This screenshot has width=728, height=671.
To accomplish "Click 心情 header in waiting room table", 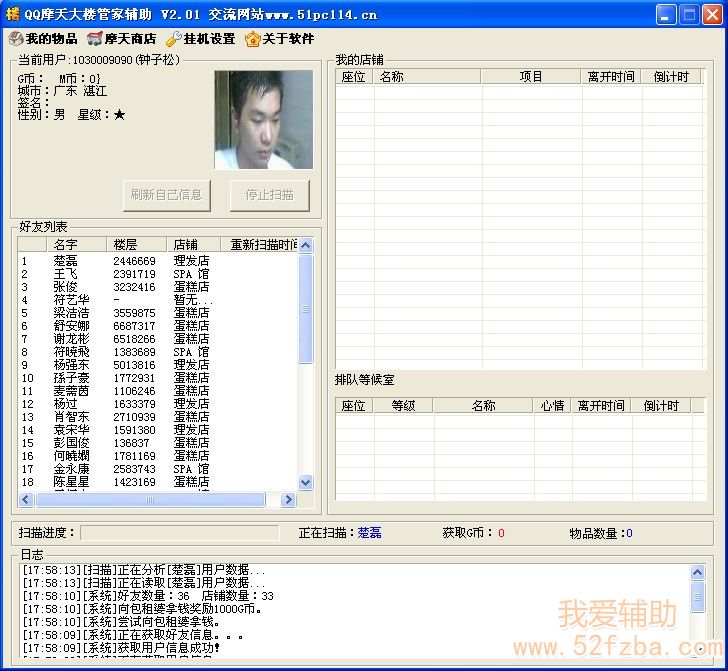I will click(552, 406).
